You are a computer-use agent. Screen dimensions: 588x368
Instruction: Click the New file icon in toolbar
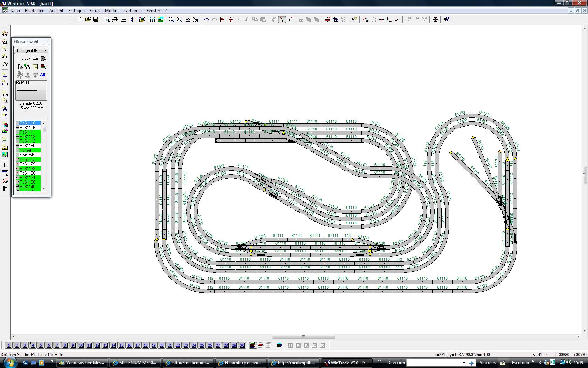(x=80, y=20)
